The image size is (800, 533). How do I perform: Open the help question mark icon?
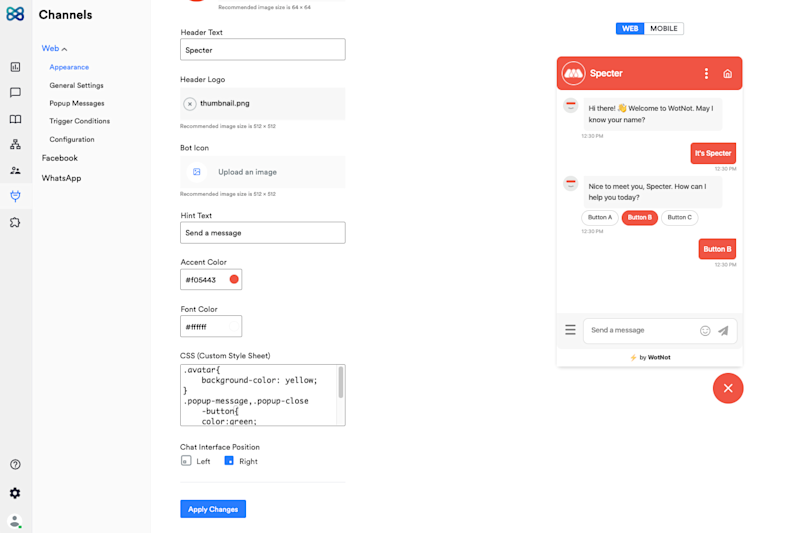coord(15,464)
